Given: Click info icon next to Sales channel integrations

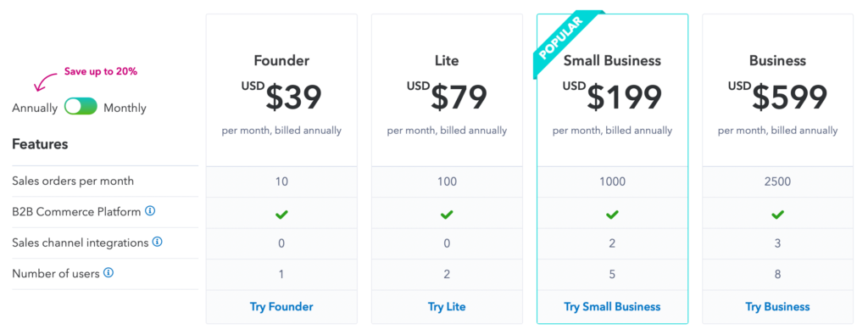Looking at the screenshot, I should (x=157, y=242).
